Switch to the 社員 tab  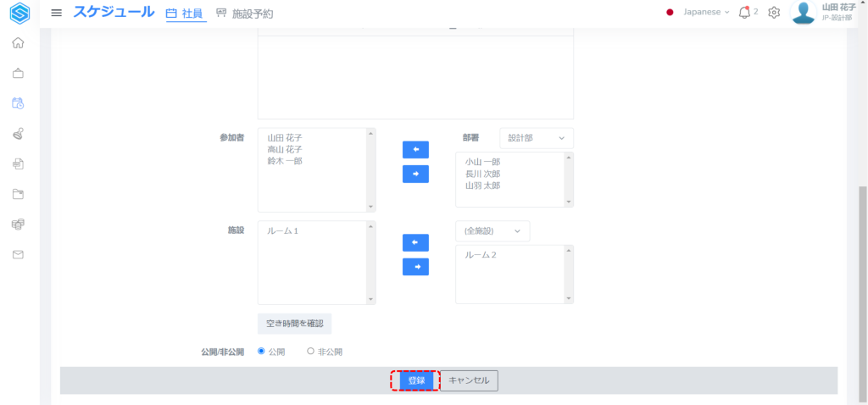186,14
